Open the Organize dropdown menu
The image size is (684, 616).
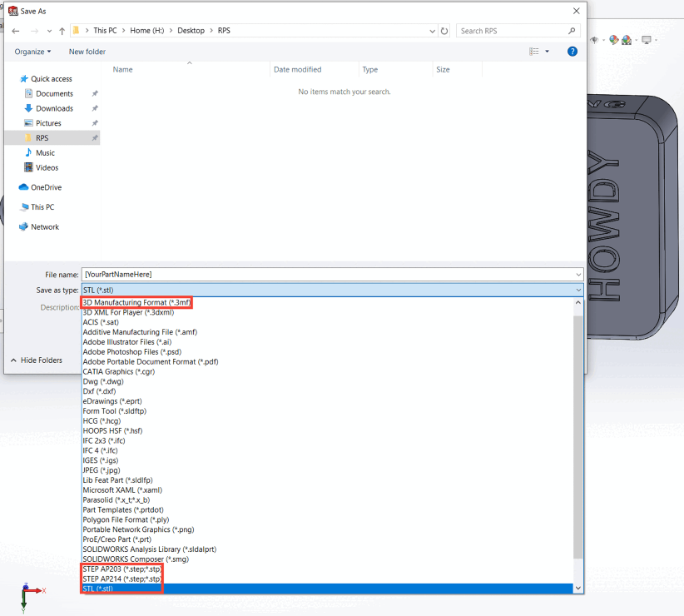(x=32, y=52)
